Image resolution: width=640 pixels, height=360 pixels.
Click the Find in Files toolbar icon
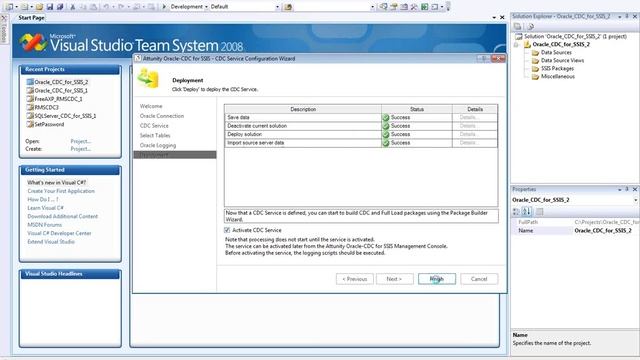[288, 7]
